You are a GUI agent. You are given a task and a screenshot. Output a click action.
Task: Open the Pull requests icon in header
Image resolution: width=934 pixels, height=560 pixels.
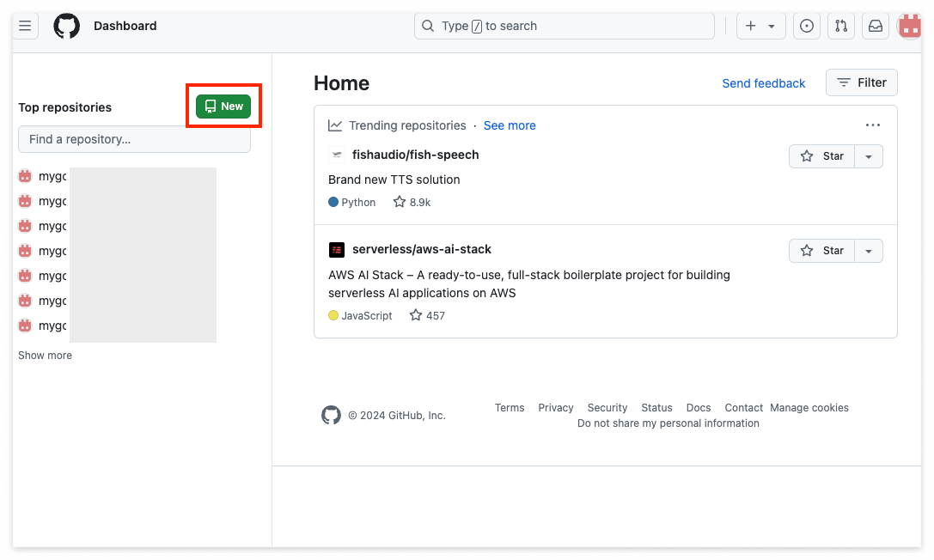pos(841,26)
